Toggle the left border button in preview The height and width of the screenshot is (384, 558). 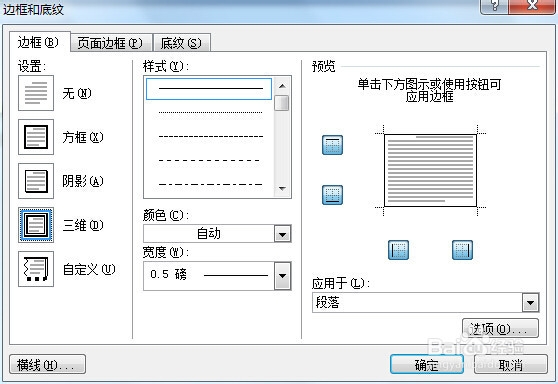coord(398,250)
